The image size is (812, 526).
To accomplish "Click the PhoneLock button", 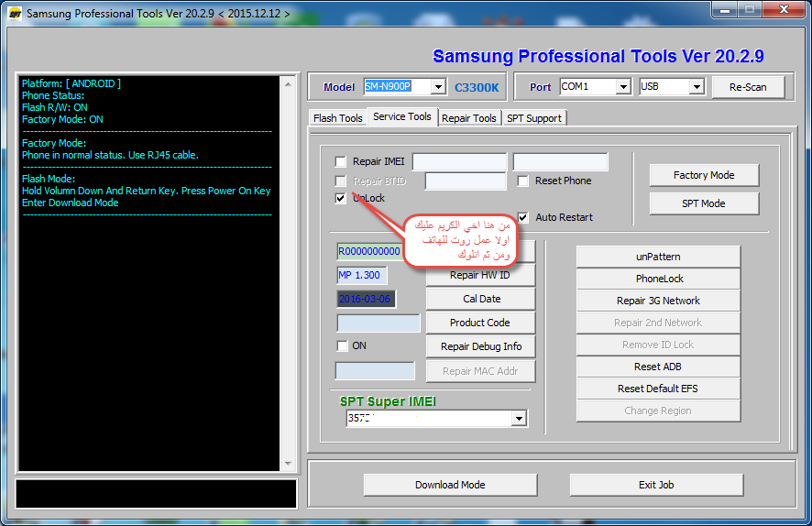I will pos(658,279).
